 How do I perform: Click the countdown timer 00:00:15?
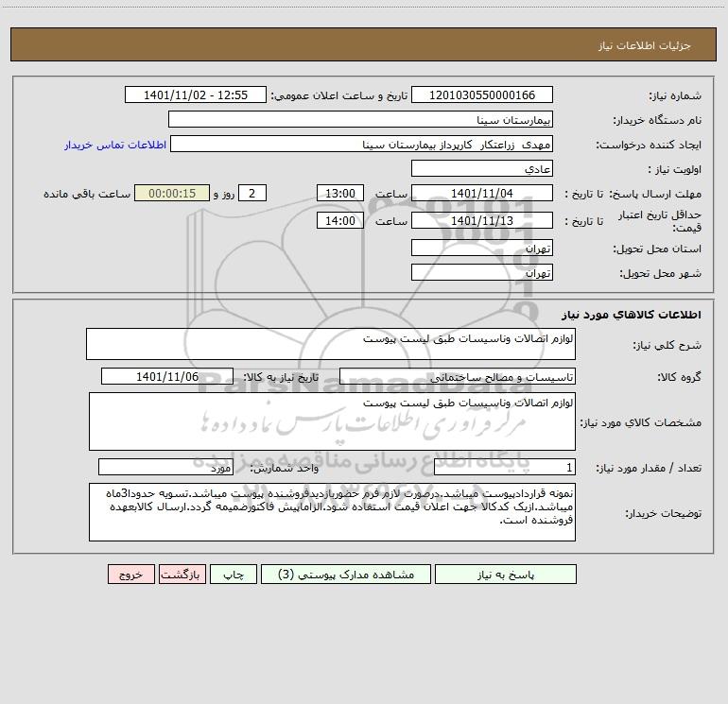tap(172, 193)
